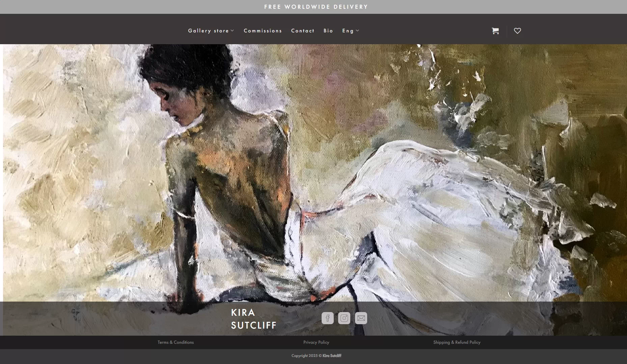Viewport: 627px width, 364px height.
Task: Navigate to the Bio page
Action: 328,31
